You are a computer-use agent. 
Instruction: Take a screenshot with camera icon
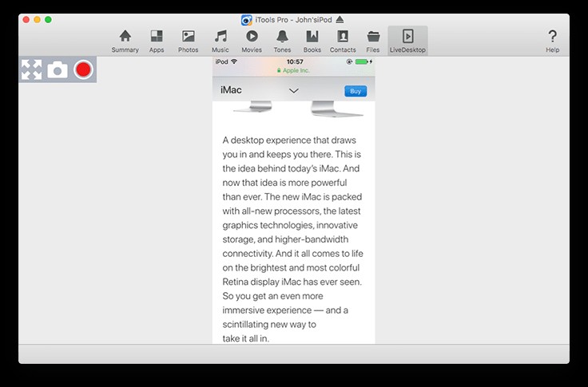(58, 70)
